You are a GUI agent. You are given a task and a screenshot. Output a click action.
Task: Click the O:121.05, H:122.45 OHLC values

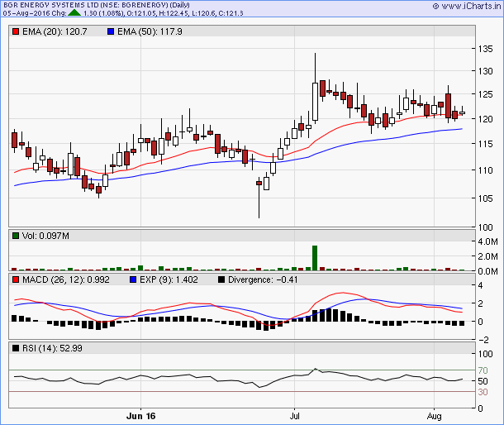157,13
